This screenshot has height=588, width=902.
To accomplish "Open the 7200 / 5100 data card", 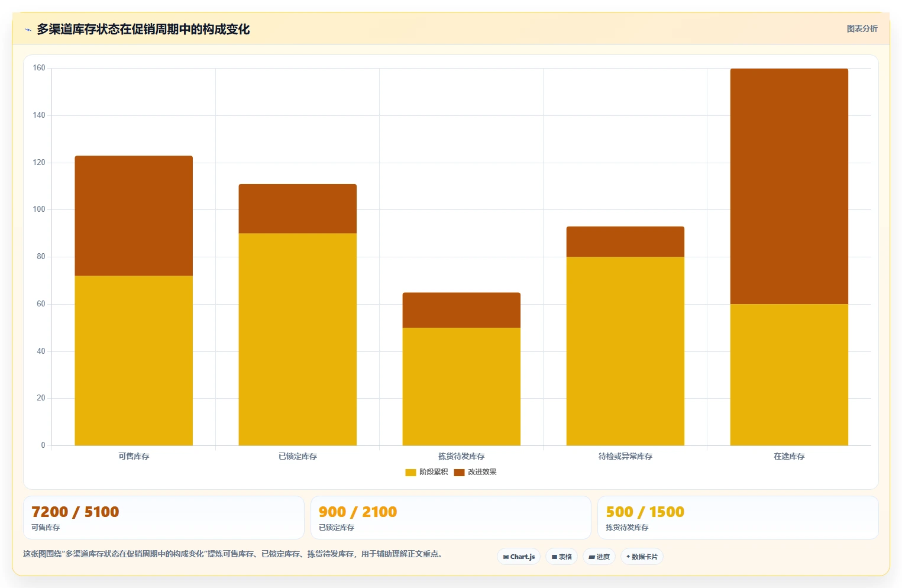I will pos(163,518).
